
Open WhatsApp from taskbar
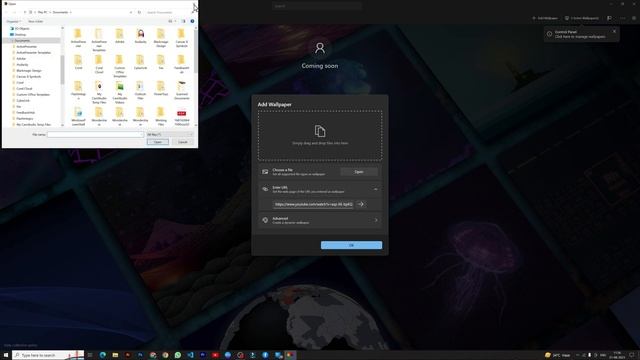pos(178,355)
